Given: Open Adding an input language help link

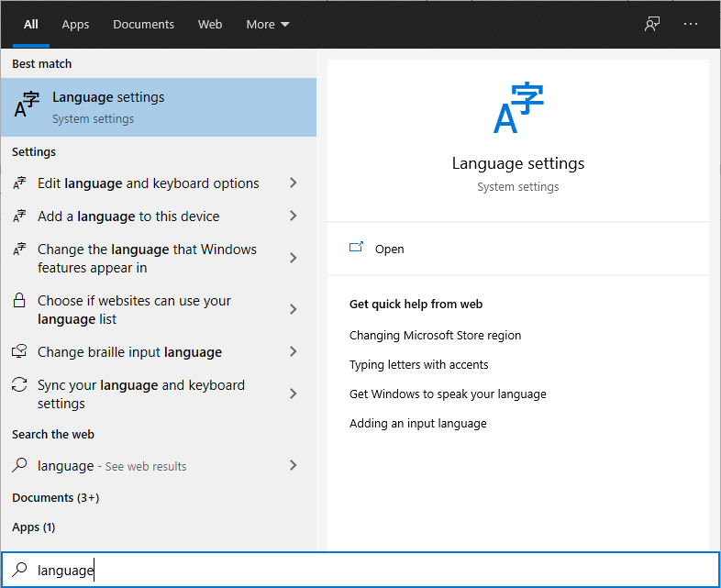Looking at the screenshot, I should coord(417,424).
